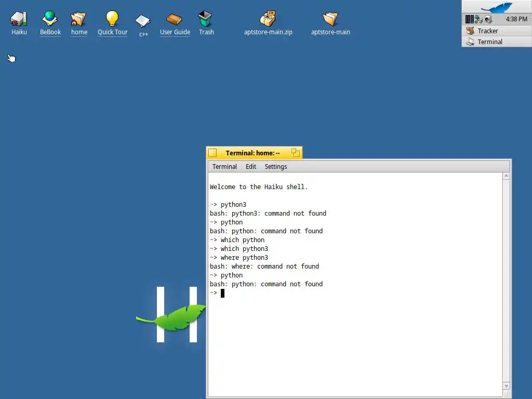Click the terminal scrollbar down arrow

tap(506, 386)
